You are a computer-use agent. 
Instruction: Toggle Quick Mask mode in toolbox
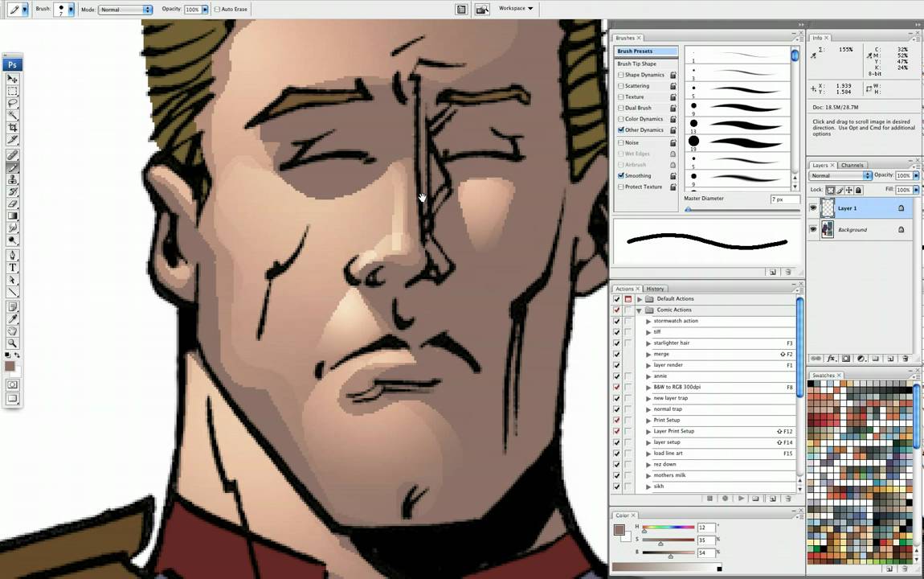(x=12, y=384)
